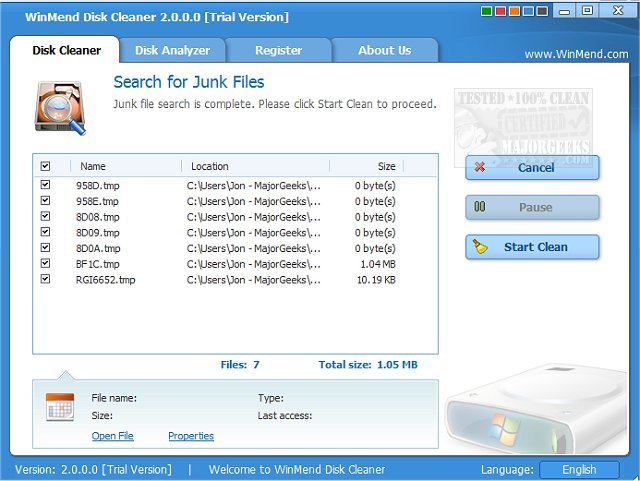Image resolution: width=640 pixels, height=481 pixels.
Task: Select the red theme color swatch
Action: pyautogui.click(x=500, y=11)
